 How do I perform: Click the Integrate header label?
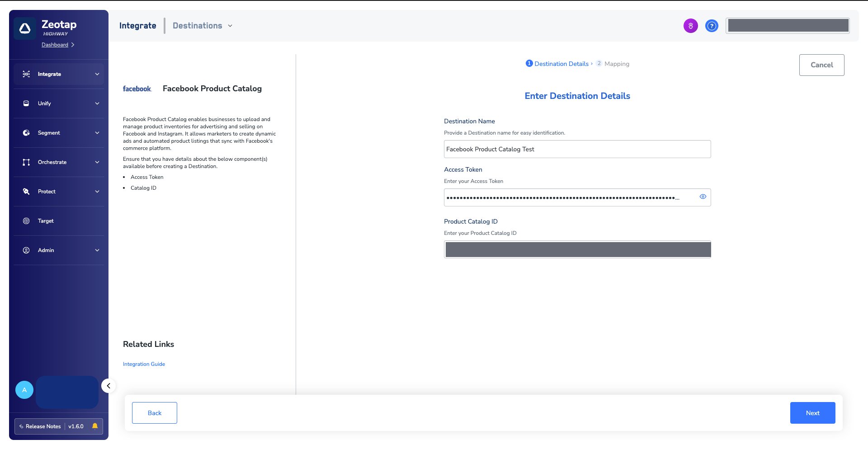point(138,26)
